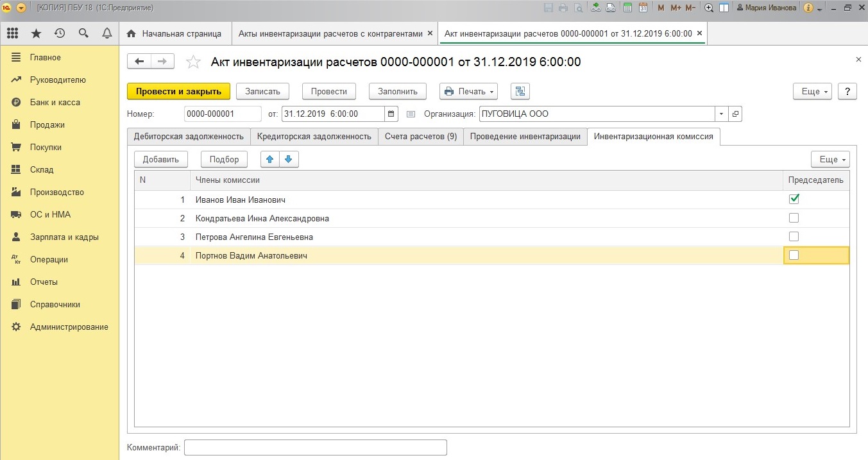Screen dimensions: 868x460
Task: Click the M+ memory add button
Action: (x=676, y=8)
